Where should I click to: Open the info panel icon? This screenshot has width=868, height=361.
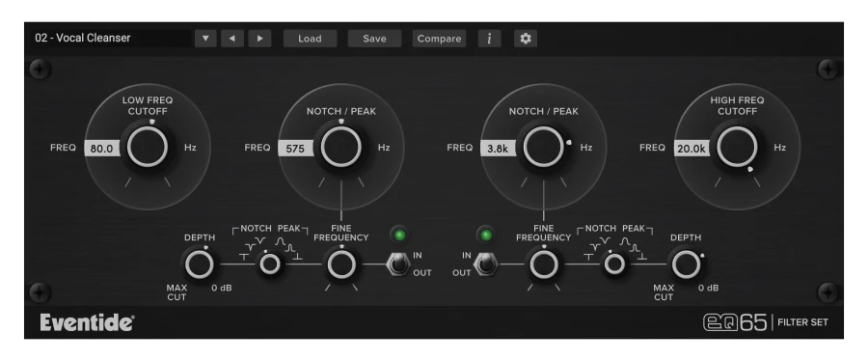[489, 39]
